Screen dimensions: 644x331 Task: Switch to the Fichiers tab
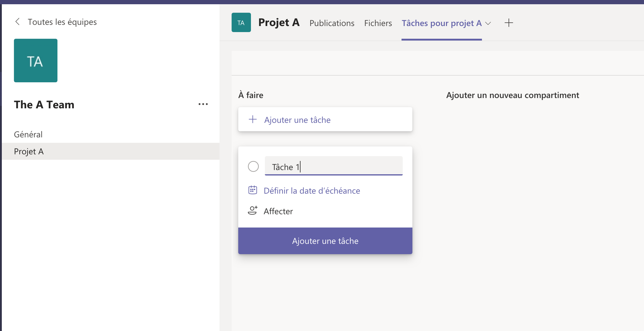[378, 23]
